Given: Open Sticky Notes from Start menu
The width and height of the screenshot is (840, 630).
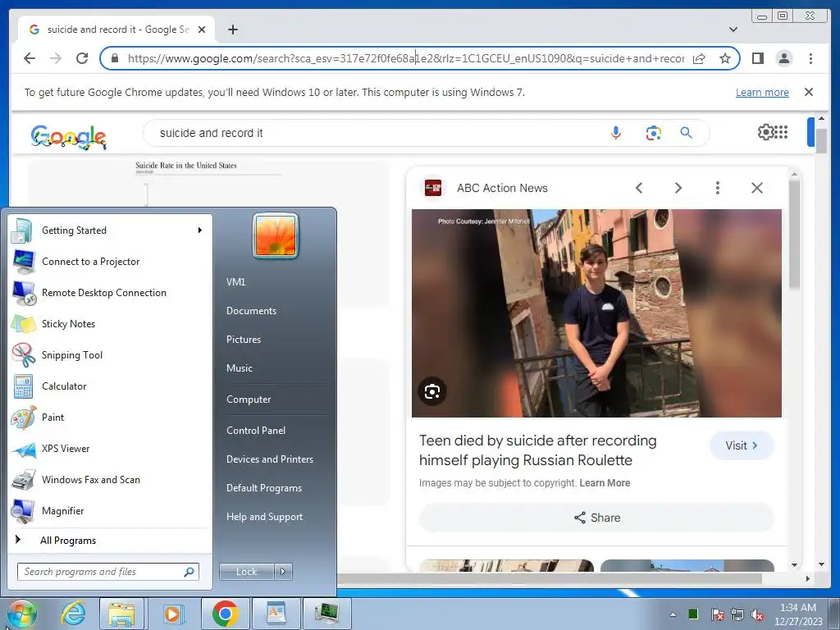Looking at the screenshot, I should point(109,323).
